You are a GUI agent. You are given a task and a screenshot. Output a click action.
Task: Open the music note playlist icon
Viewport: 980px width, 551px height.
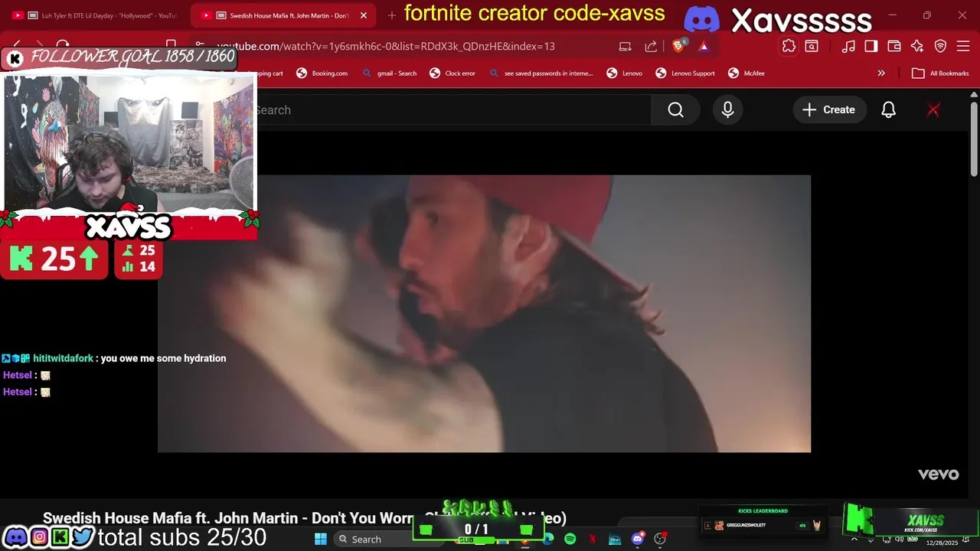point(848,46)
